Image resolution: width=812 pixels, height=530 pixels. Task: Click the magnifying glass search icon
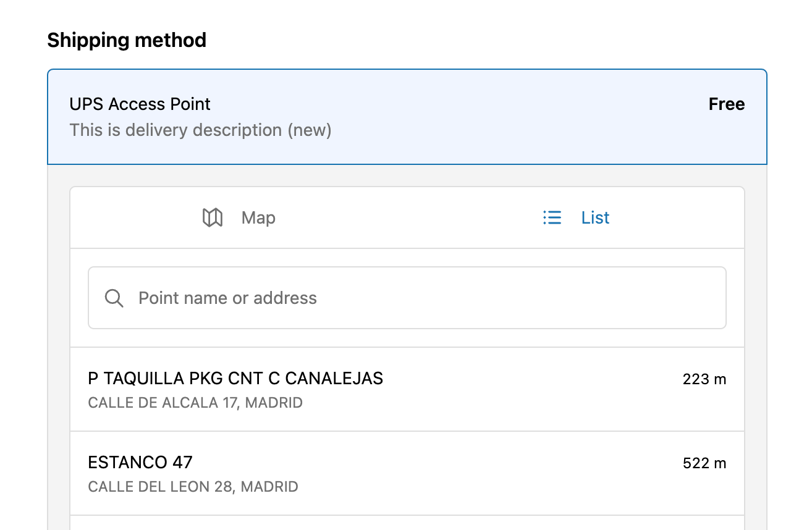(114, 298)
